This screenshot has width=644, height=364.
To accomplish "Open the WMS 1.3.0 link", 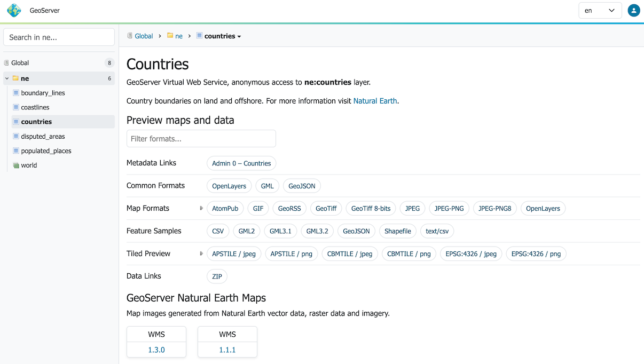I will point(156,350).
